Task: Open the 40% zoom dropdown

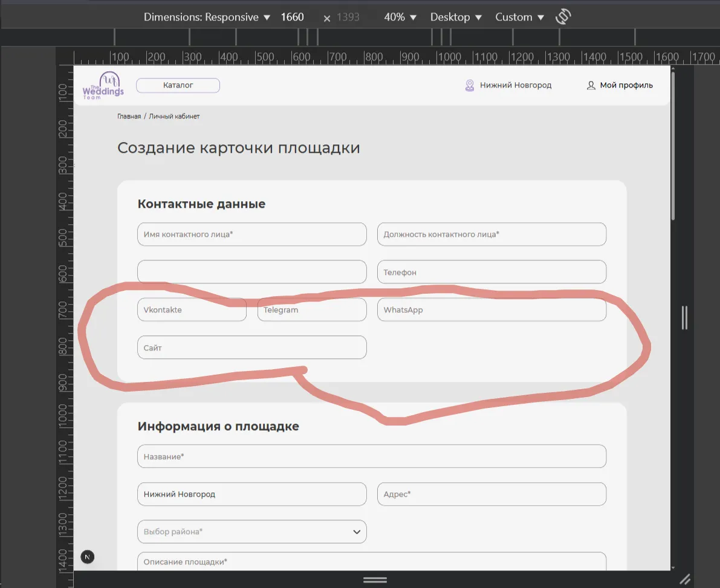Action: click(400, 17)
